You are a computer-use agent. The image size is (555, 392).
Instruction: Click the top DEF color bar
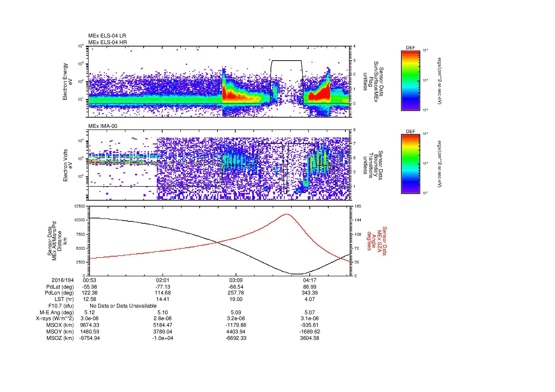tap(410, 80)
